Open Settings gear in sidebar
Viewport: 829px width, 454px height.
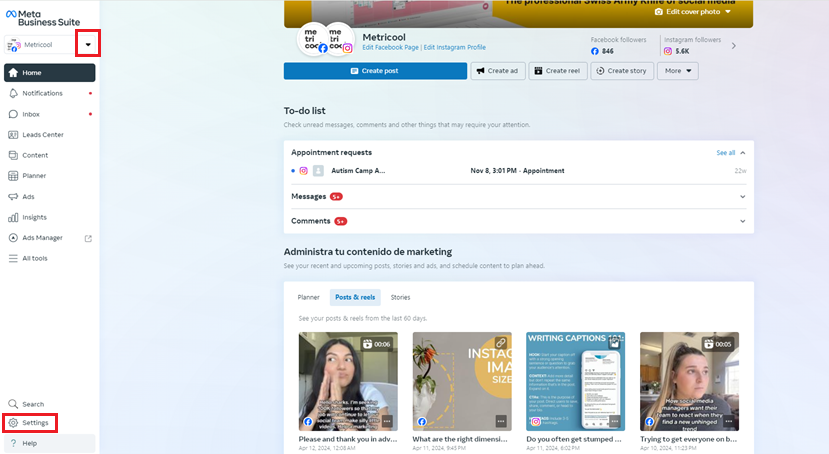[x=14, y=423]
